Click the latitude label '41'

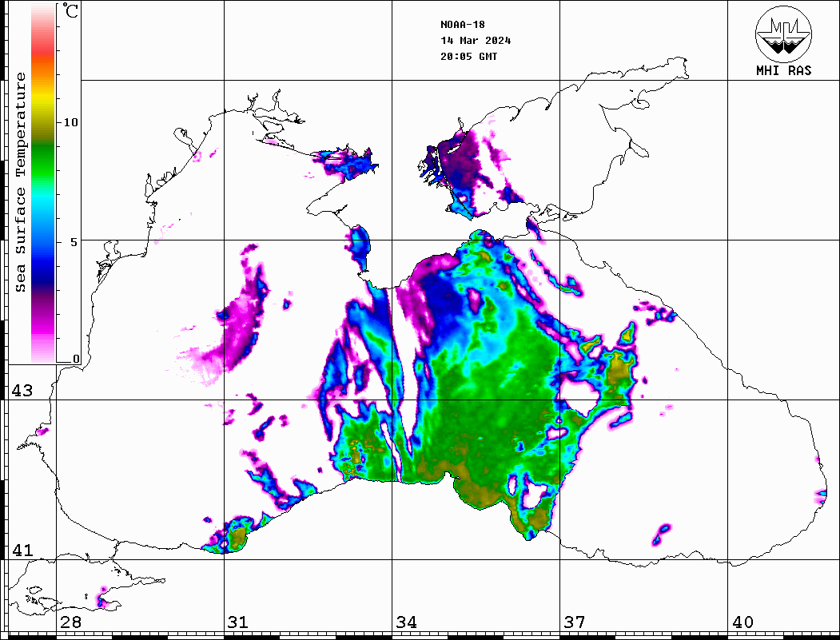click(22, 550)
